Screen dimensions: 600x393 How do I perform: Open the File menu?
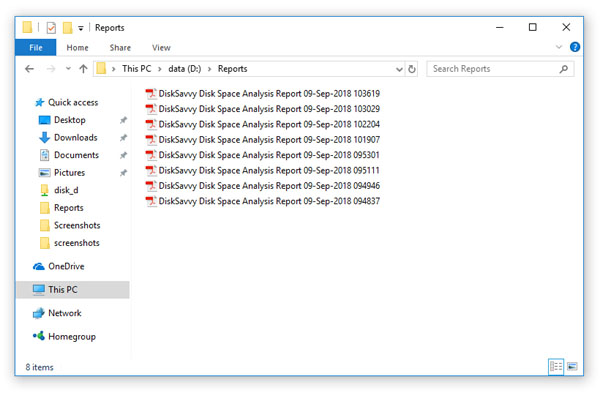[36, 47]
